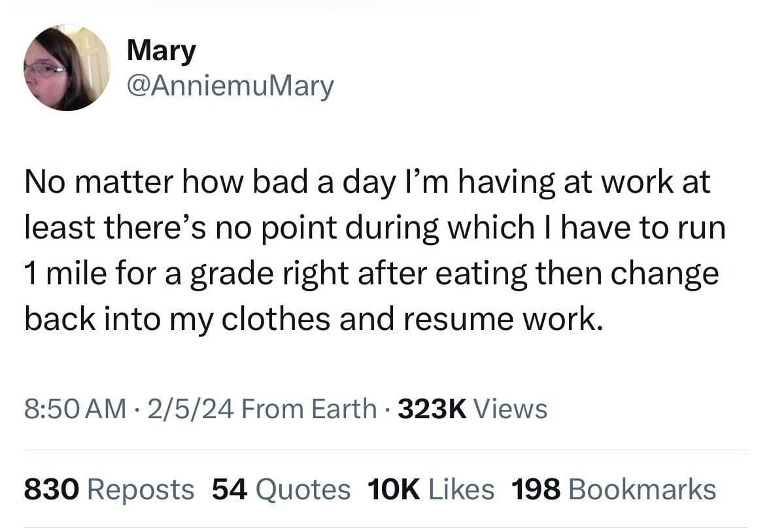
Task: Click the tweet line starting "least there's no point"
Action: 375,227
